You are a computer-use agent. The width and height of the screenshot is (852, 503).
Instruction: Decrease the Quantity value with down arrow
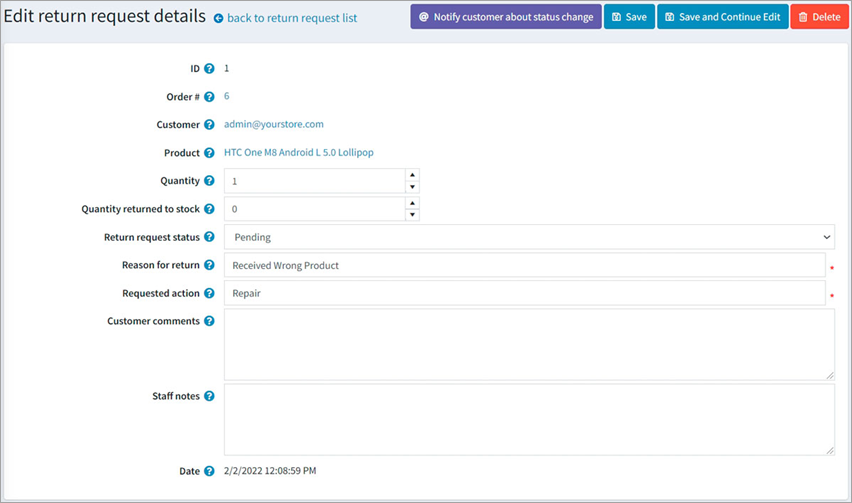point(412,187)
